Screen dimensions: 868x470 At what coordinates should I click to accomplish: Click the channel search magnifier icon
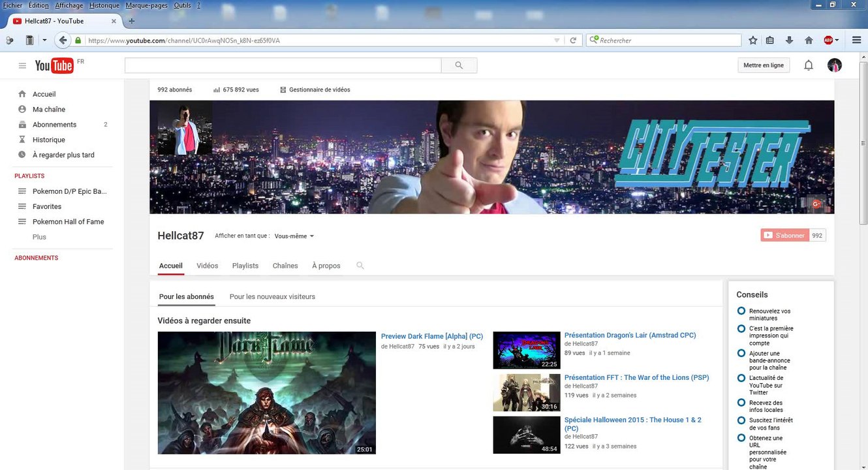click(360, 266)
